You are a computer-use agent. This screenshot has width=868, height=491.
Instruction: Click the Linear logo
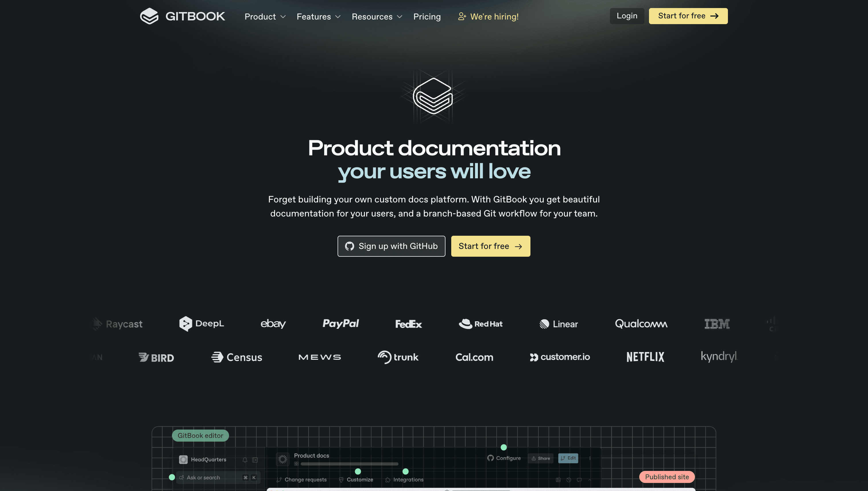pyautogui.click(x=558, y=324)
